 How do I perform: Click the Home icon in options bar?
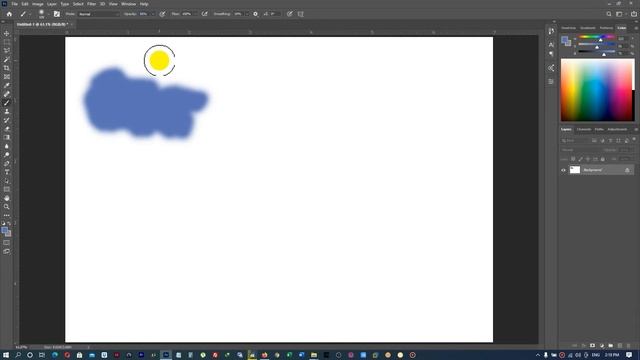pyautogui.click(x=9, y=14)
